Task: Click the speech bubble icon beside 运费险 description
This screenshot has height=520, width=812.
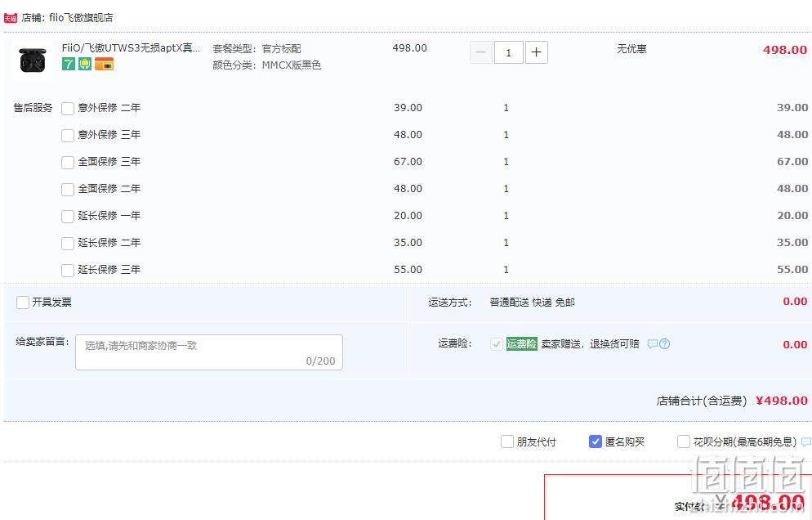Action: tap(653, 343)
